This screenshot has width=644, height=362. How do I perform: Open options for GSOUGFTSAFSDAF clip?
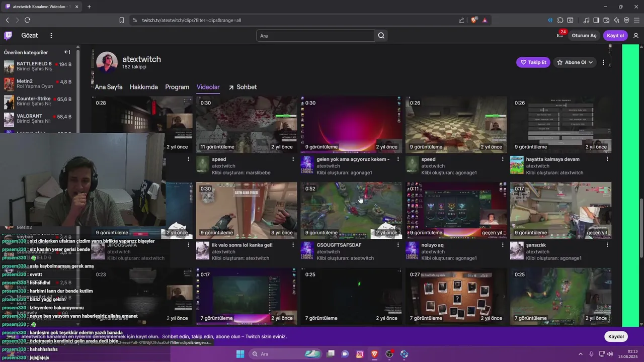pos(398,245)
